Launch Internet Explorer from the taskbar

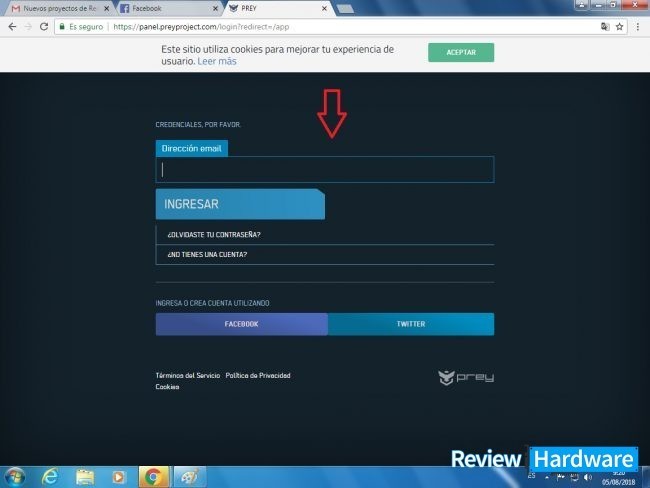(x=50, y=477)
